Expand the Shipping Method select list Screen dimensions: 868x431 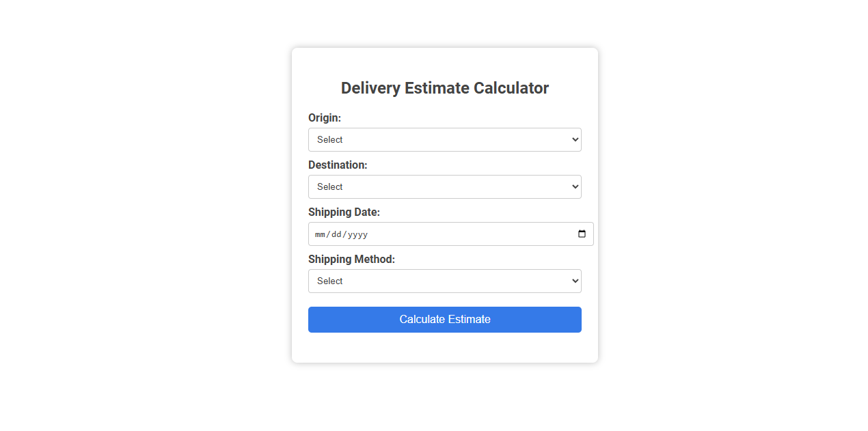444,281
